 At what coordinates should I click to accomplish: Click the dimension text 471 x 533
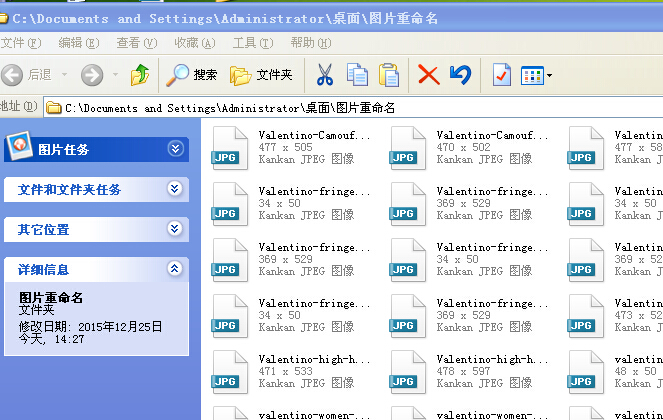click(x=285, y=371)
